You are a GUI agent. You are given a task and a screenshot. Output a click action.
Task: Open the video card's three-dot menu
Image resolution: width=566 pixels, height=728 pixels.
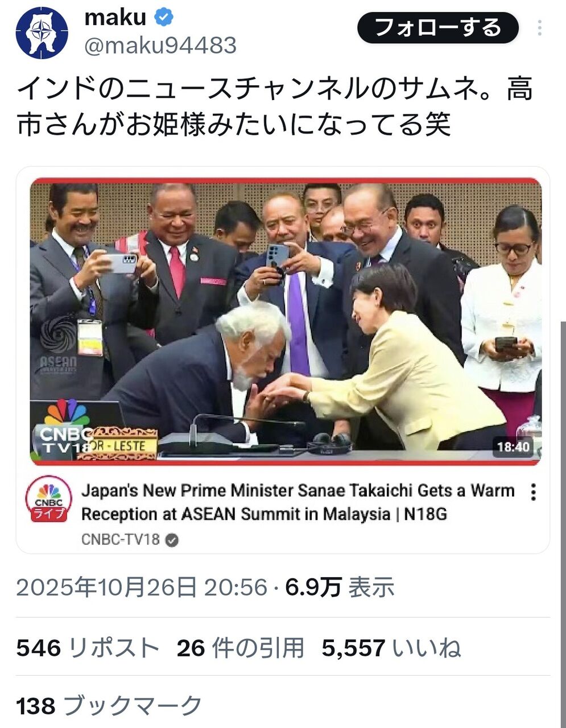coord(533,492)
